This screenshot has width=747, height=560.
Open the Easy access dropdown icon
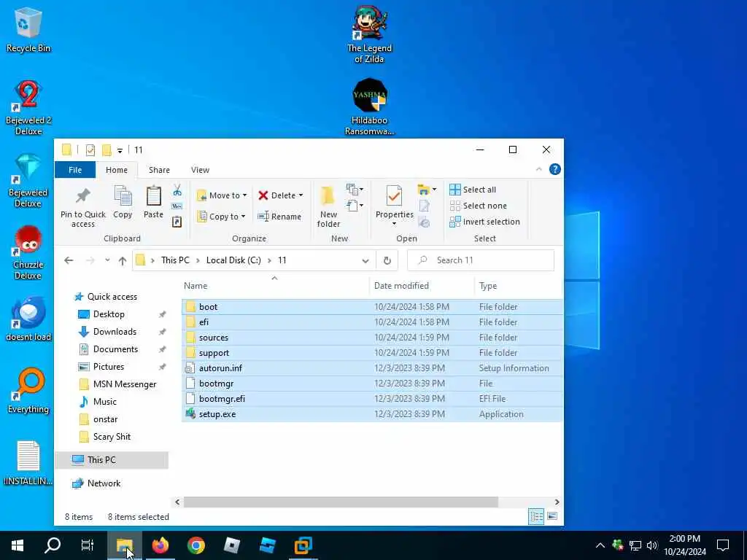pyautogui.click(x=355, y=206)
